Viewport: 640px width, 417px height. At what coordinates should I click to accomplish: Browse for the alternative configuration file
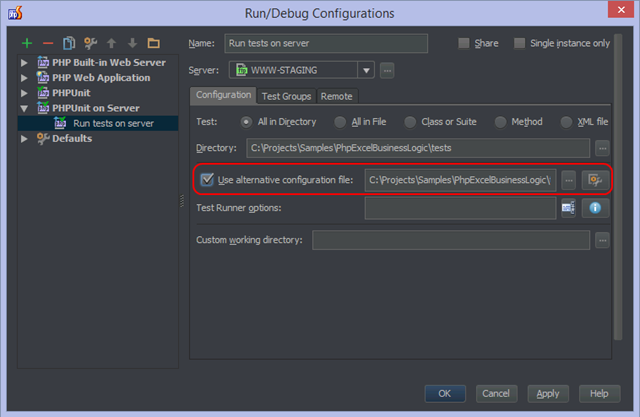[569, 180]
